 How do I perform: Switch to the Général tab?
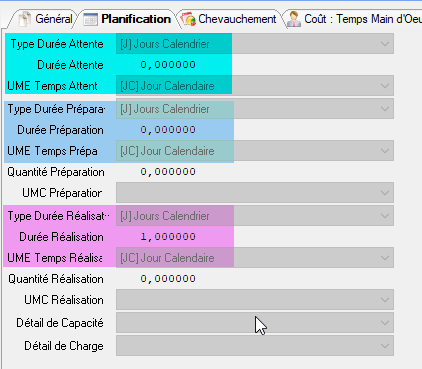[x=43, y=19]
